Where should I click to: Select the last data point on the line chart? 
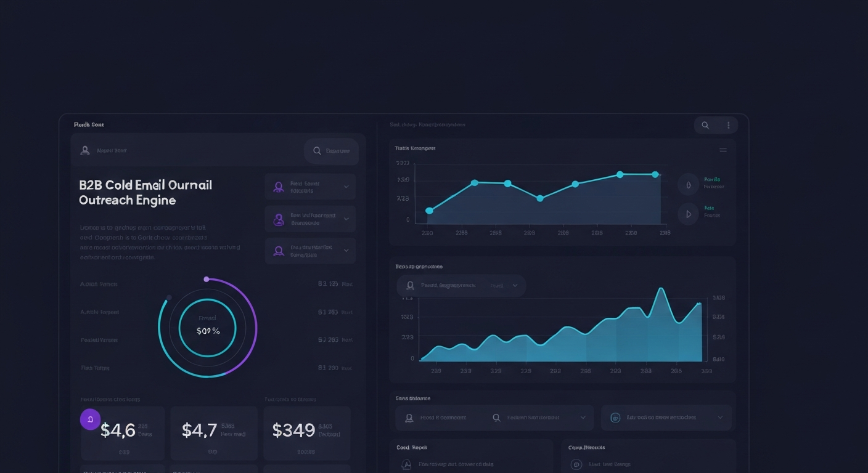click(655, 174)
